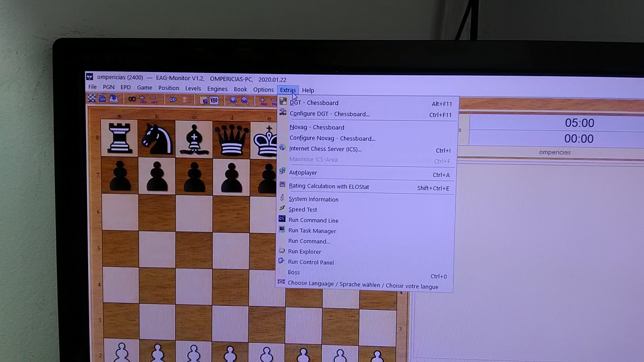This screenshot has width=644, height=362.
Task: Open the EPD menu
Action: 126,87
